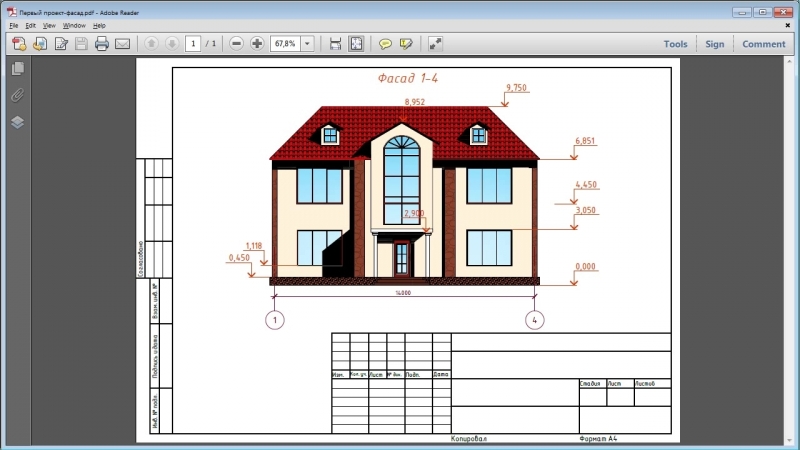Click the Edit/sign document icon
This screenshot has height=450, width=800.
pyautogui.click(x=61, y=44)
